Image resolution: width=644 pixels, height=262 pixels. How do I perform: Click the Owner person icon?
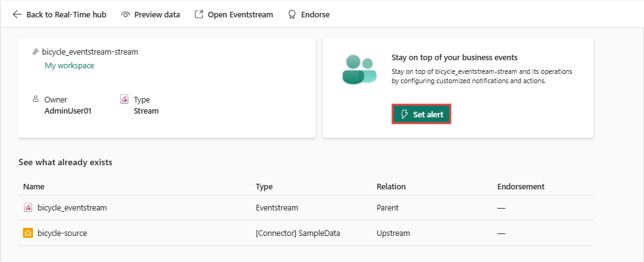click(35, 99)
